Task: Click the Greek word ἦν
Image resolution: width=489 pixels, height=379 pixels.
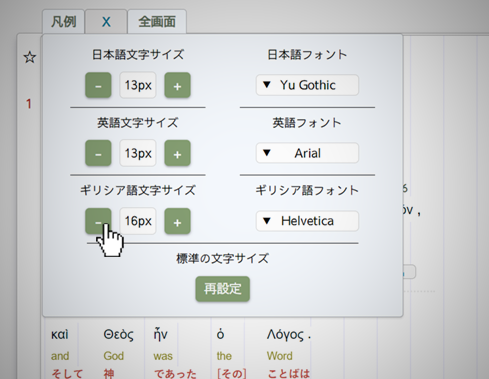Action: point(160,334)
